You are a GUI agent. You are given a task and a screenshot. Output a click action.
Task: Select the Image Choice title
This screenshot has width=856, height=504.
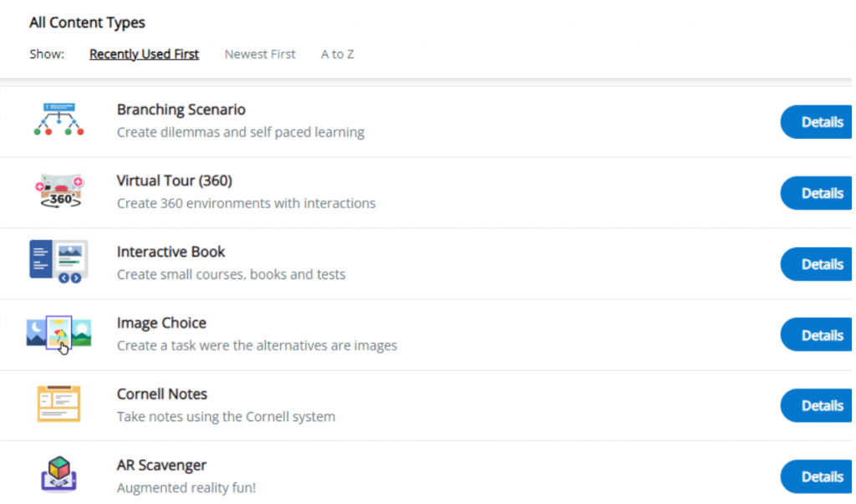[x=161, y=323]
